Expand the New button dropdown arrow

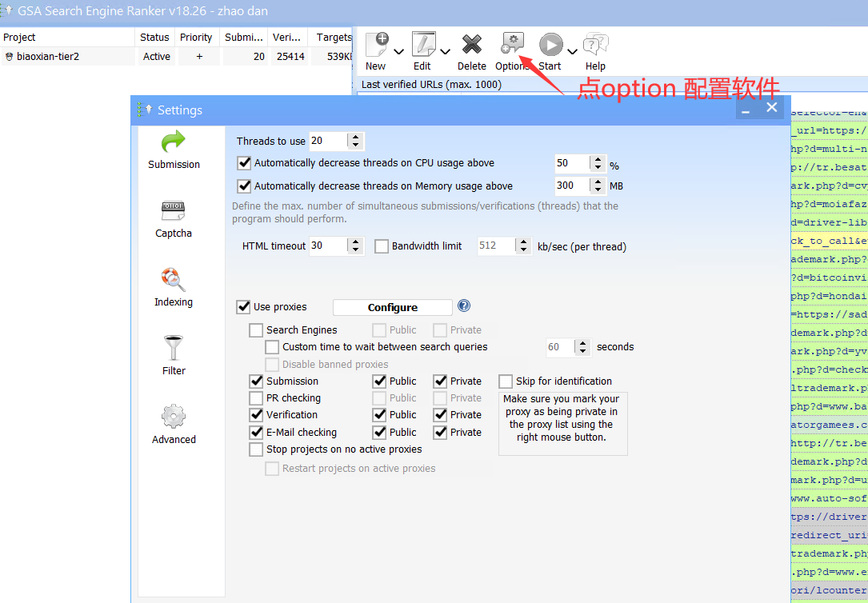click(x=398, y=53)
